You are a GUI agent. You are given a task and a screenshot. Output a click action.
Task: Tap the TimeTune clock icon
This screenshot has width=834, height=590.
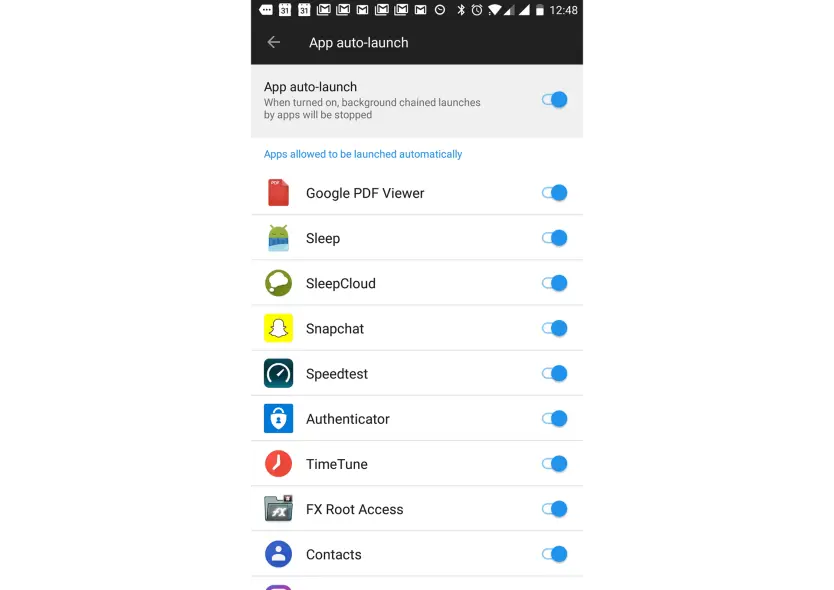coord(278,464)
